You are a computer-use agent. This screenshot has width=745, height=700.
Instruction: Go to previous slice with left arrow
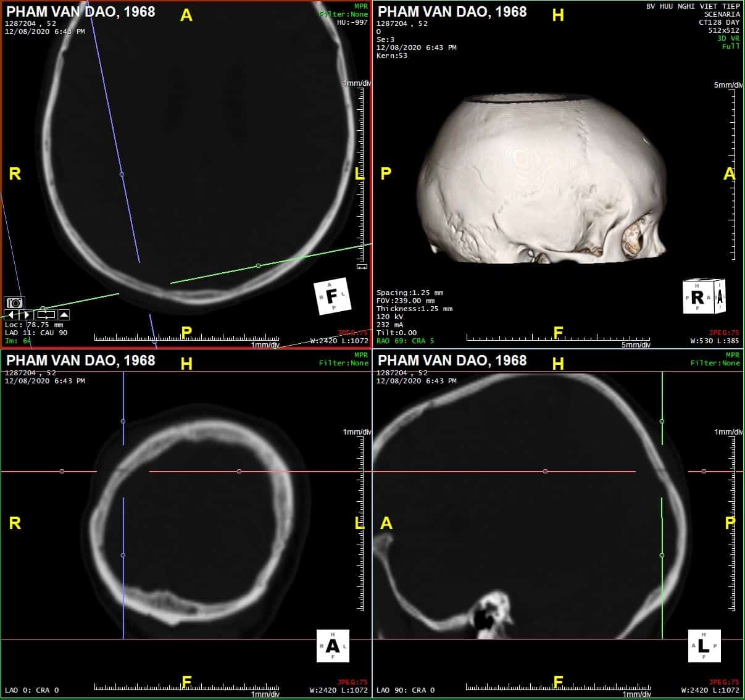pyautogui.click(x=11, y=315)
